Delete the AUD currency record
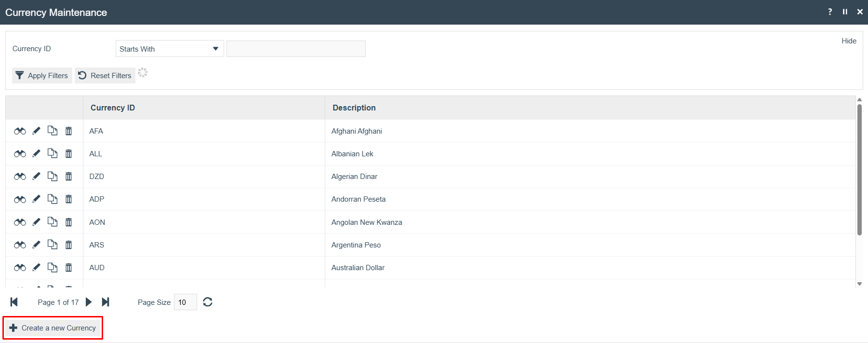The height and width of the screenshot is (343, 868). 69,267
